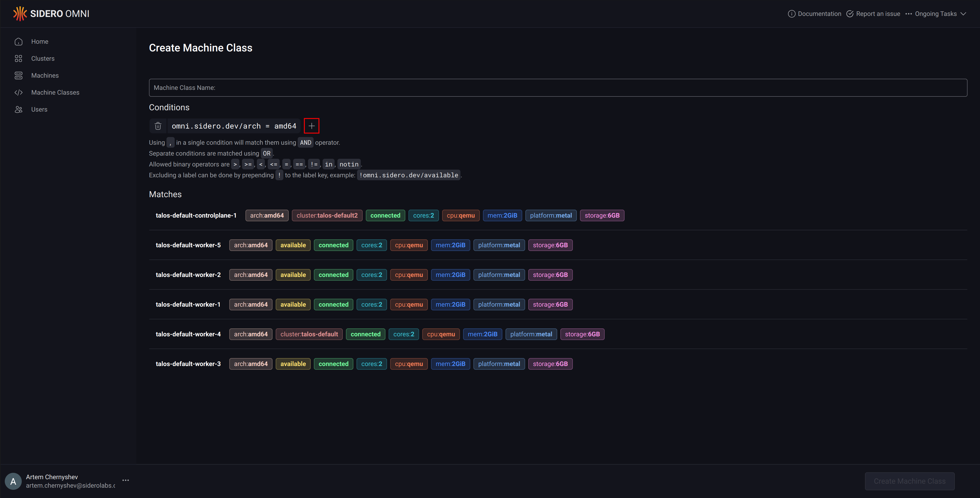Delete the arch condition with trash icon
This screenshot has width=980, height=498.
click(158, 126)
